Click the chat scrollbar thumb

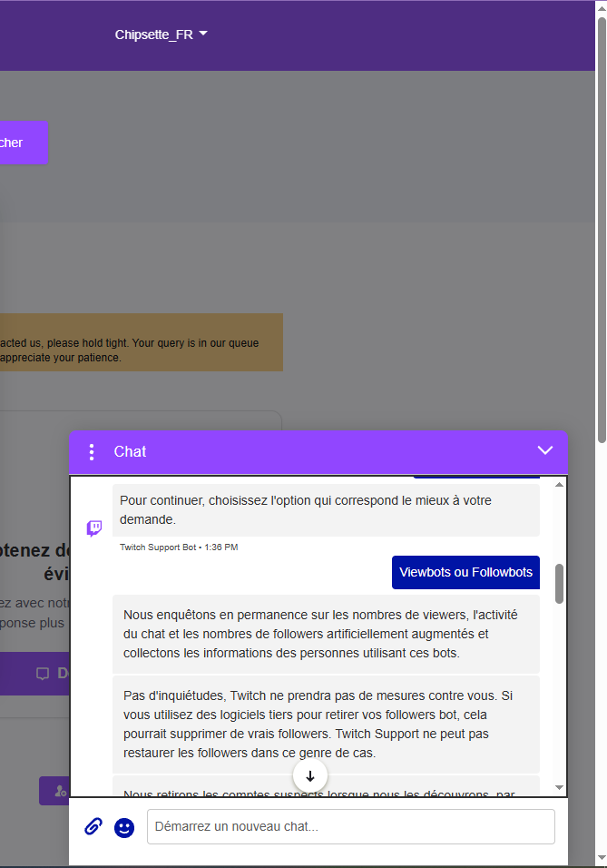[x=560, y=584]
